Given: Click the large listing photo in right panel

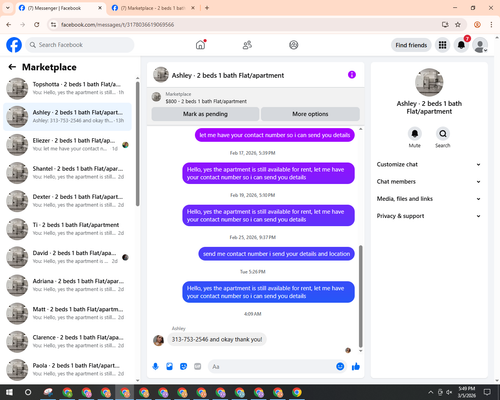Looking at the screenshot, I should coord(429,82).
